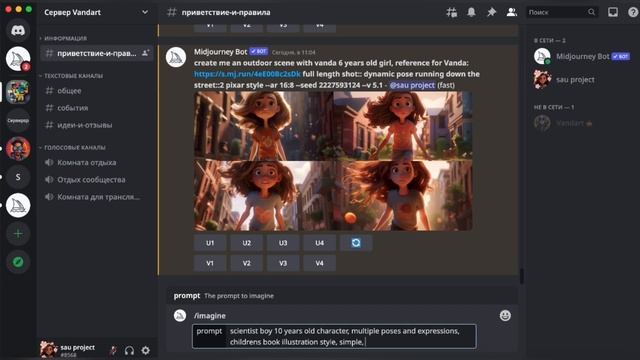Click Add a Server plus icon
The image size is (640, 360).
click(18, 233)
